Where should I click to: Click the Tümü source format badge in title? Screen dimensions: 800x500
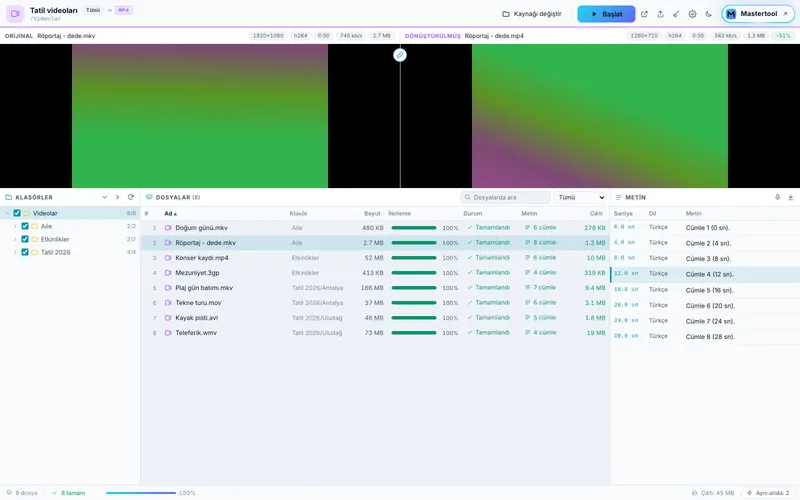[93, 10]
